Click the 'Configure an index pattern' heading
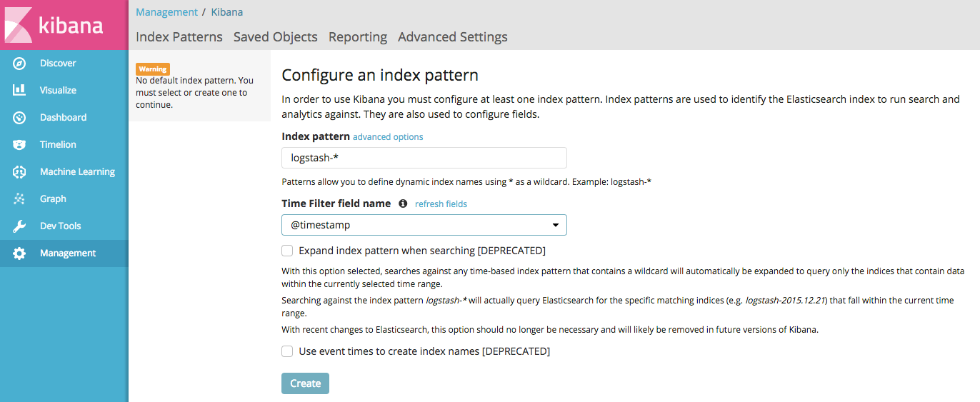 pos(380,75)
